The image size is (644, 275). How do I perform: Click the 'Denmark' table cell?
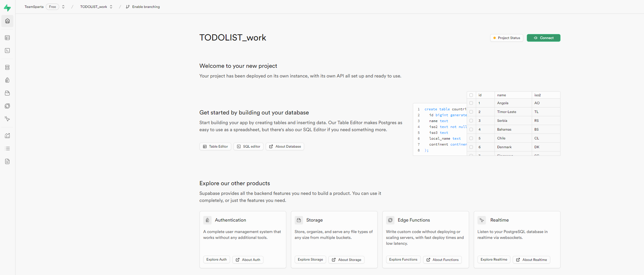513,147
